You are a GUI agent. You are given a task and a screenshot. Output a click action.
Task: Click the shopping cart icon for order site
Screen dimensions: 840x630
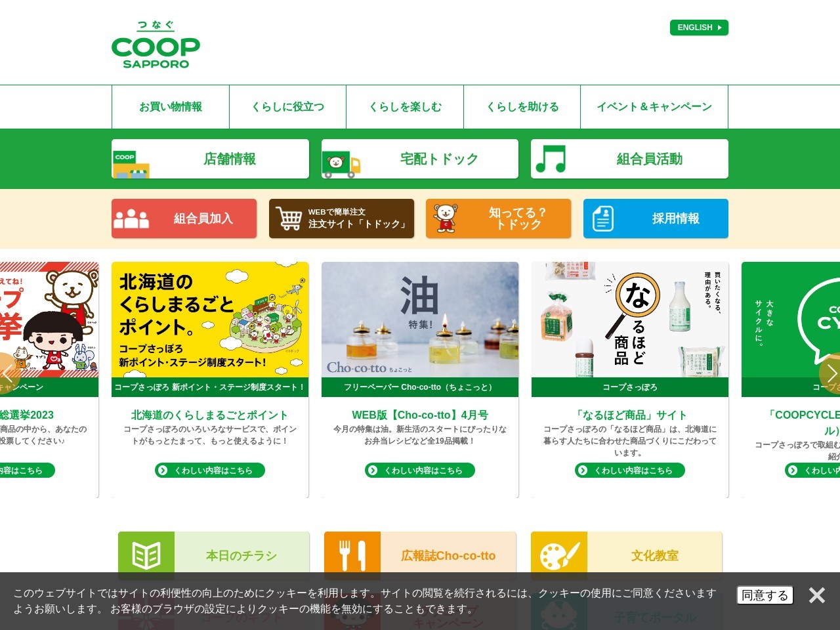click(289, 219)
